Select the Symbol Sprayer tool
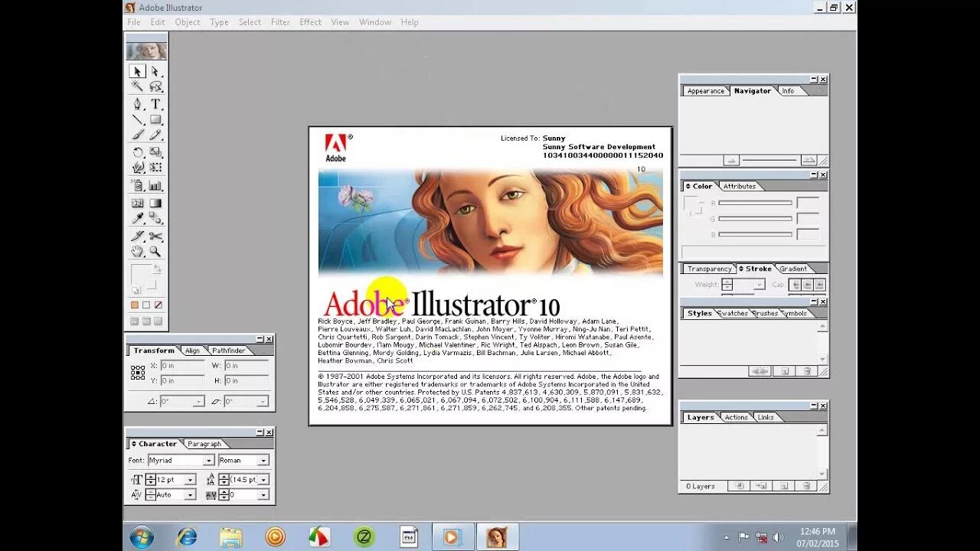This screenshot has height=551, width=980. (x=138, y=185)
